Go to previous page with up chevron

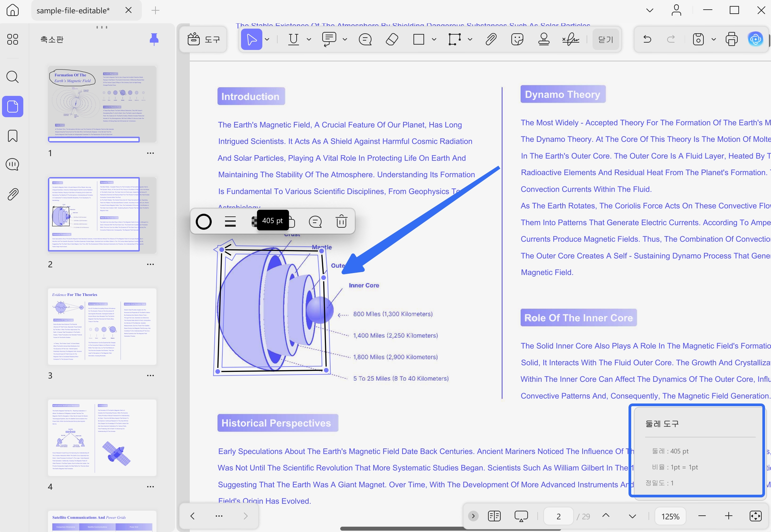pyautogui.click(x=606, y=516)
